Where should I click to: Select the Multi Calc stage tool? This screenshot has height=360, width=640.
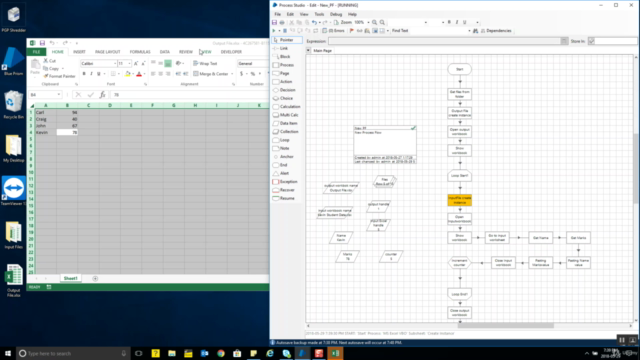tap(285, 115)
